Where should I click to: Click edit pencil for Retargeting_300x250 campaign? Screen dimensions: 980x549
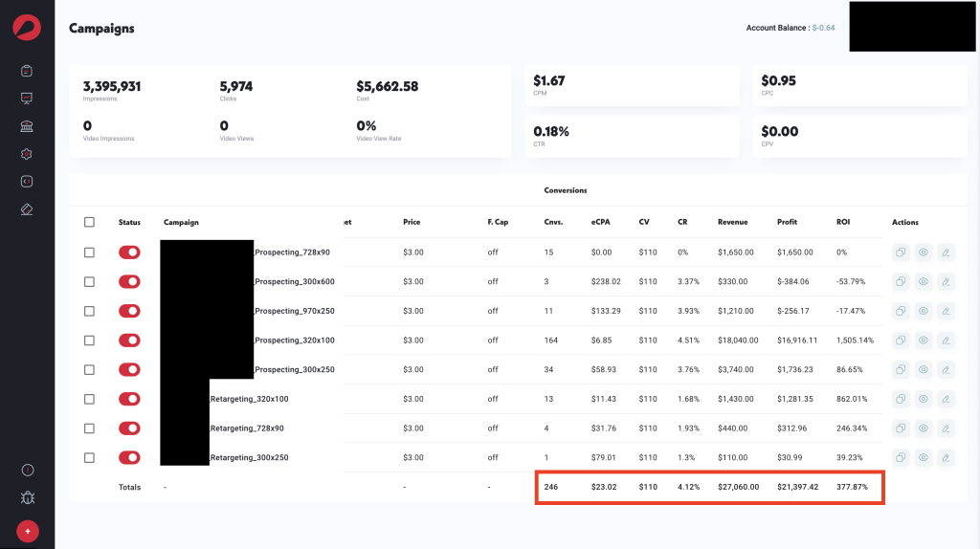click(946, 458)
